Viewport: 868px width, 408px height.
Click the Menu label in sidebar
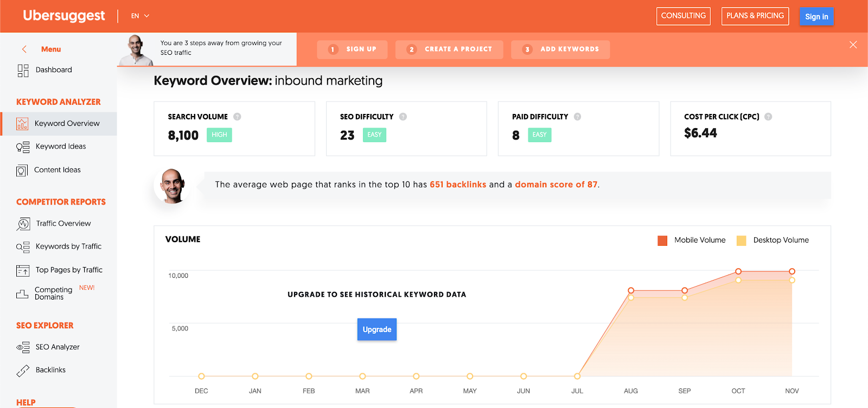point(51,49)
